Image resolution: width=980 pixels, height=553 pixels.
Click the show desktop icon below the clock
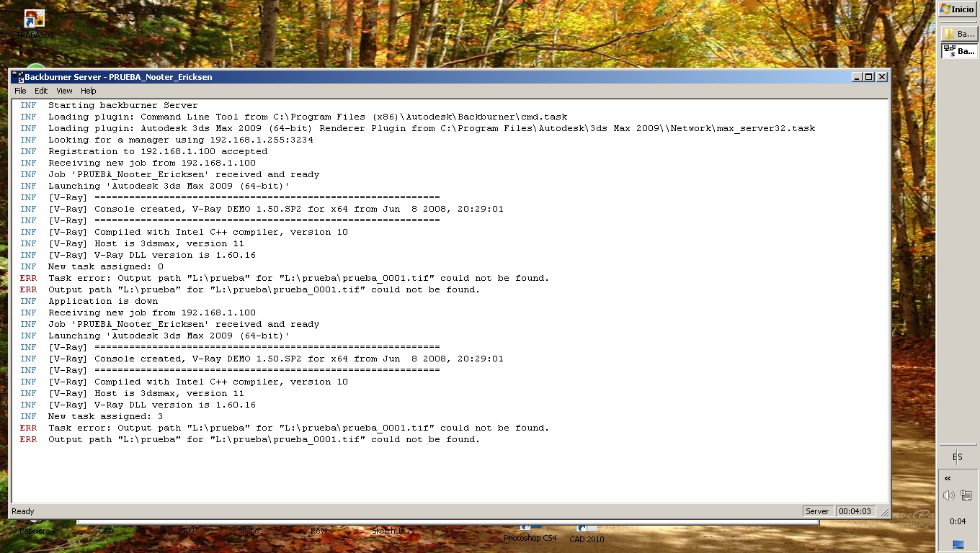click(958, 544)
